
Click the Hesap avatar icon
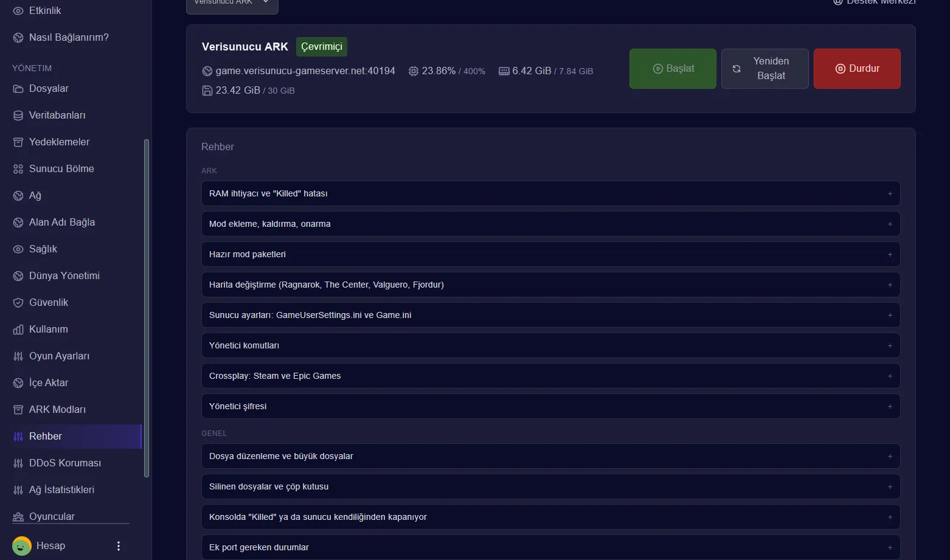pyautogui.click(x=22, y=546)
